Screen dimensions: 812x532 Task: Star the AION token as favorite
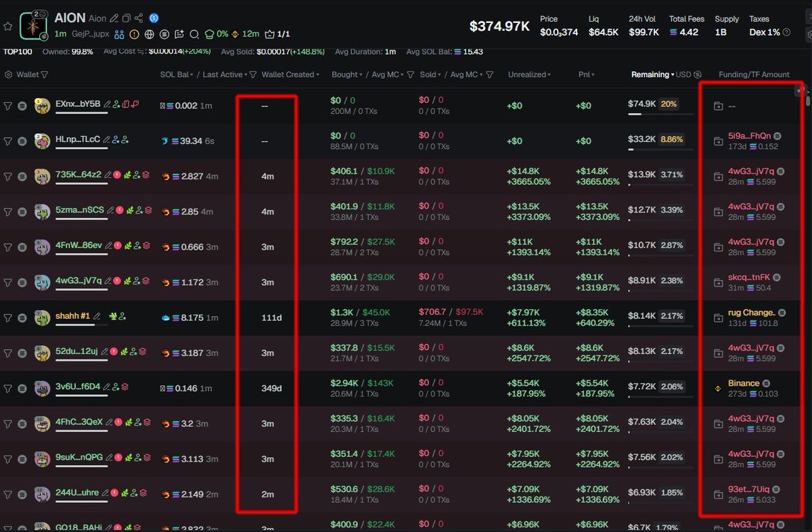point(8,26)
